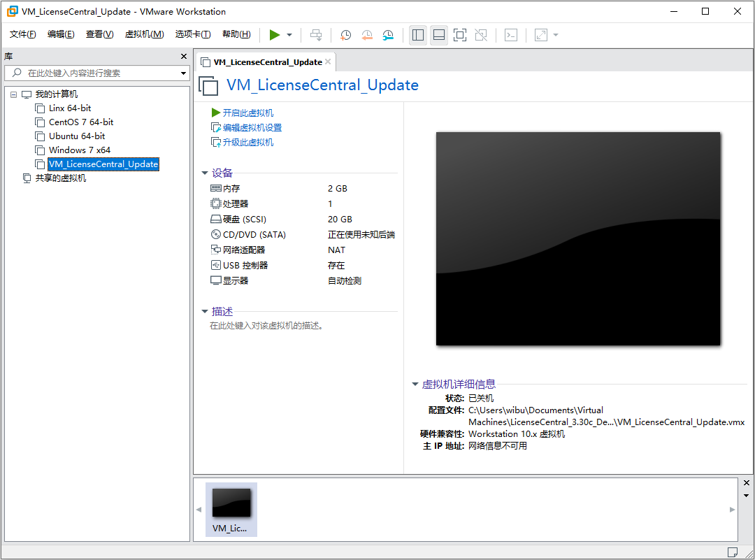This screenshot has height=560, width=755.
Task: Collapse the 虚拟机详细信息 section
Action: pos(415,385)
